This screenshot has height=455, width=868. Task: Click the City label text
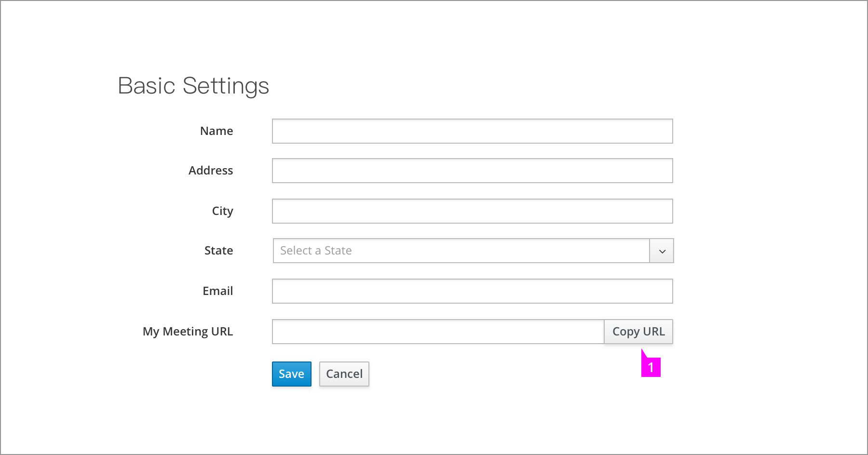(x=222, y=211)
